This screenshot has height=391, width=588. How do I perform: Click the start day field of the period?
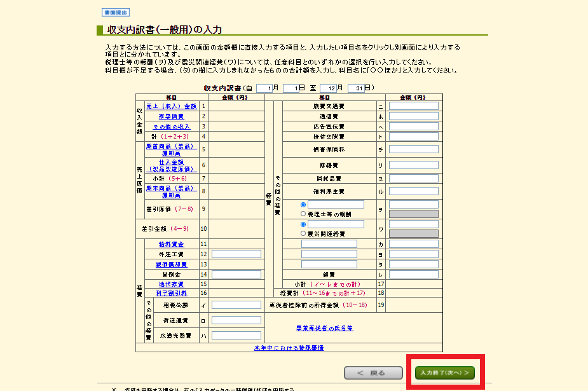coord(291,88)
